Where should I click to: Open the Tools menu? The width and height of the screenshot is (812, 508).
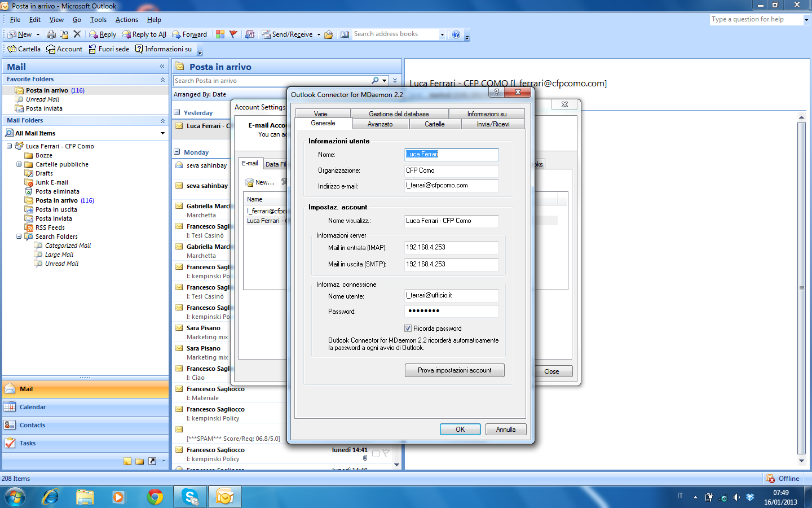[x=98, y=20]
